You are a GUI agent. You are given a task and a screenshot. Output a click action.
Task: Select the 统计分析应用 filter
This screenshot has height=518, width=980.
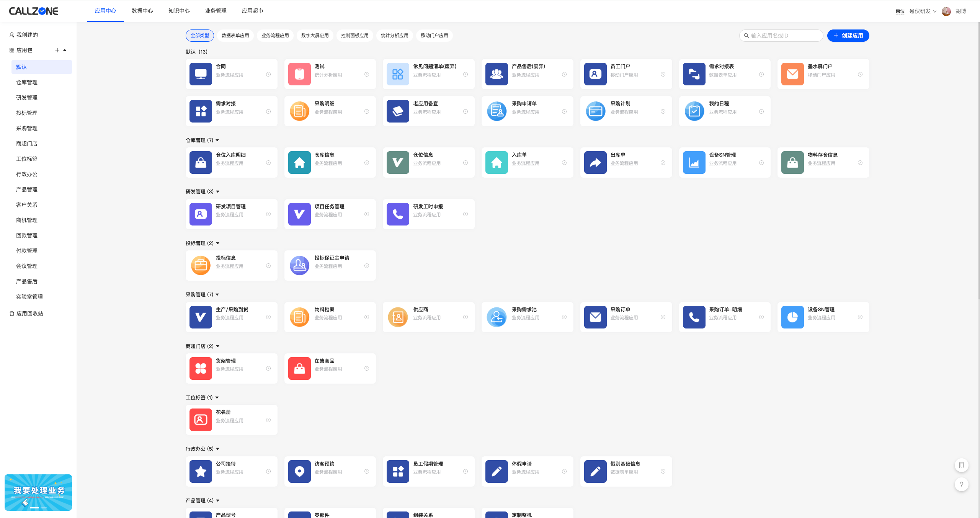click(x=394, y=36)
